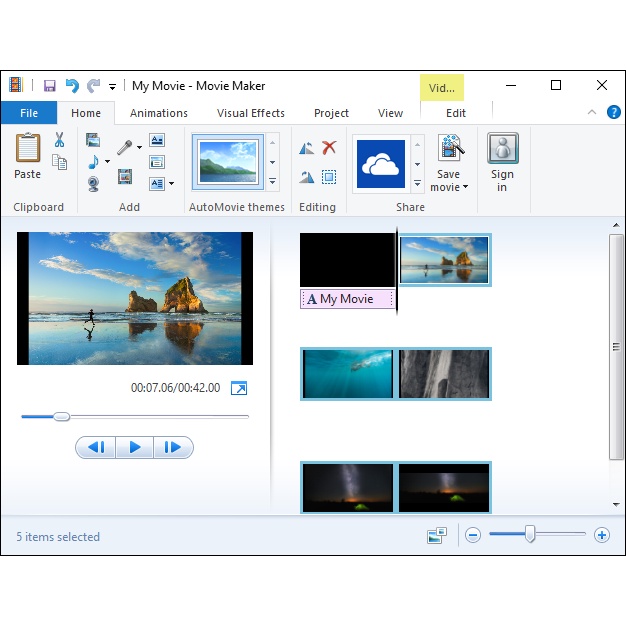Expand the AutoMovie themes gallery
Image resolution: width=626 pixels, height=626 pixels.
pyautogui.click(x=272, y=182)
